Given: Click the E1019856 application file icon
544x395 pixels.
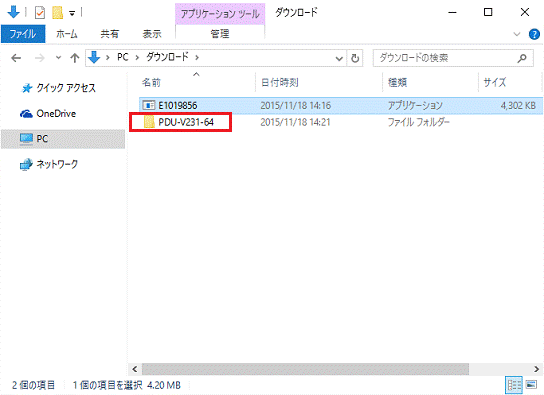Looking at the screenshot, I should pyautogui.click(x=149, y=105).
